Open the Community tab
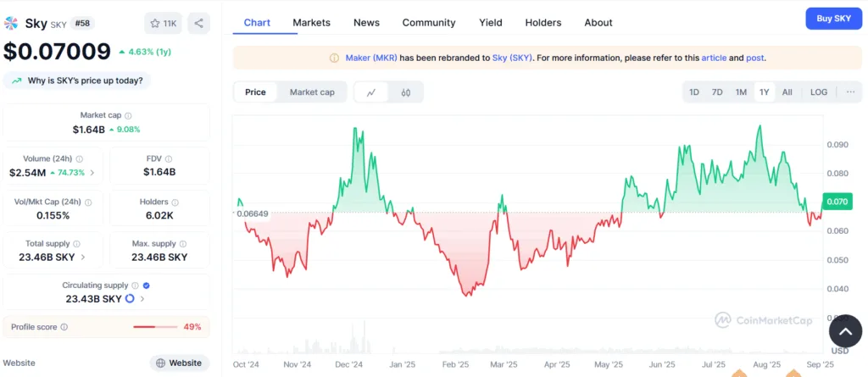Screen dimensions: 868x377 (429, 23)
